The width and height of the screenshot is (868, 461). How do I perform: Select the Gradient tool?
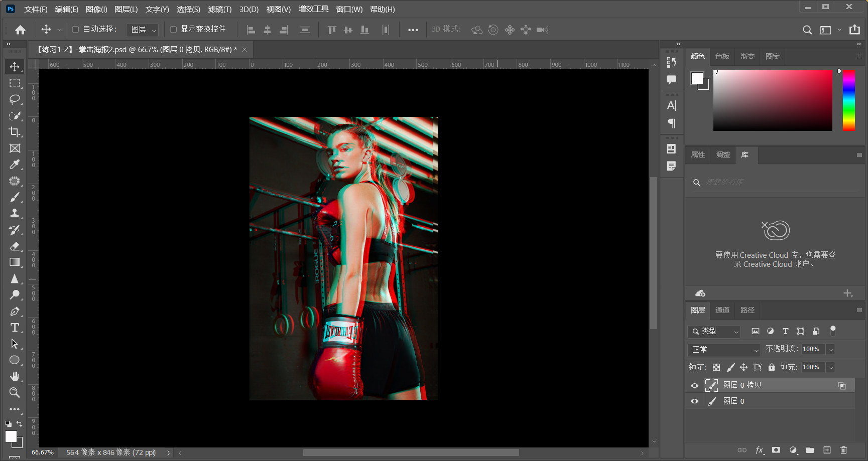[x=15, y=262]
